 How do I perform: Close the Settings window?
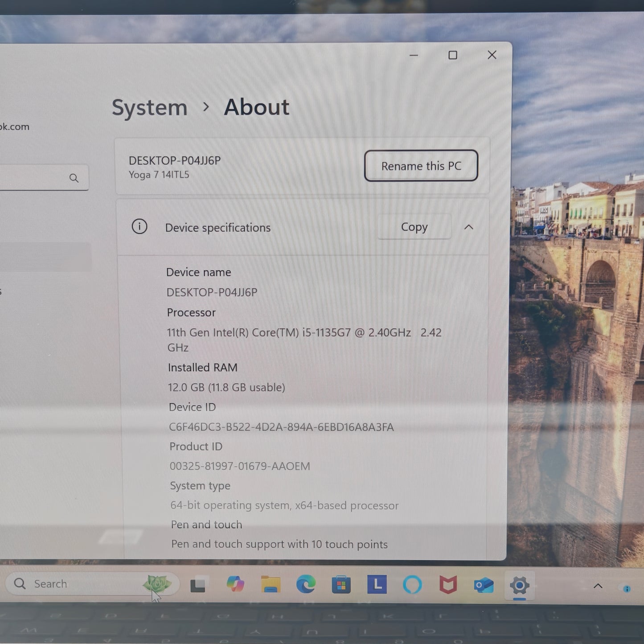(x=492, y=55)
